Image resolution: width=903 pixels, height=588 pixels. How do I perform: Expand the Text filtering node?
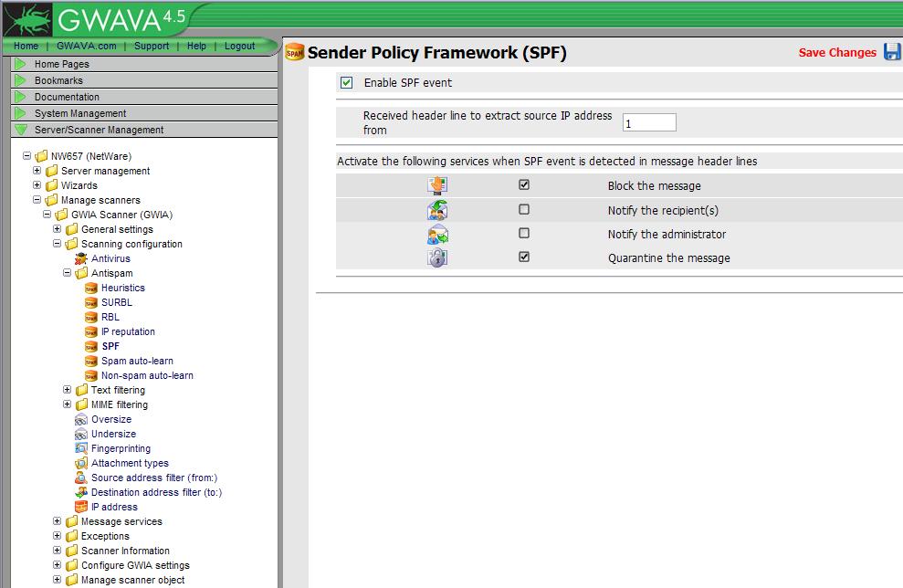point(68,389)
